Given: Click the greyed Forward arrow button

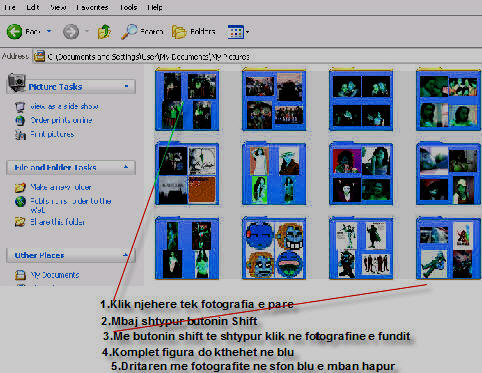Looking at the screenshot, I should (x=71, y=32).
